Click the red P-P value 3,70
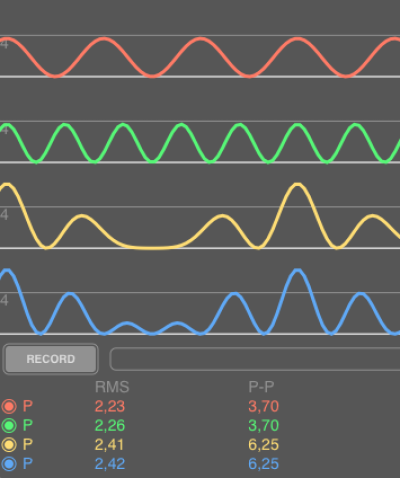Viewport: 400px width, 478px height. (x=263, y=406)
